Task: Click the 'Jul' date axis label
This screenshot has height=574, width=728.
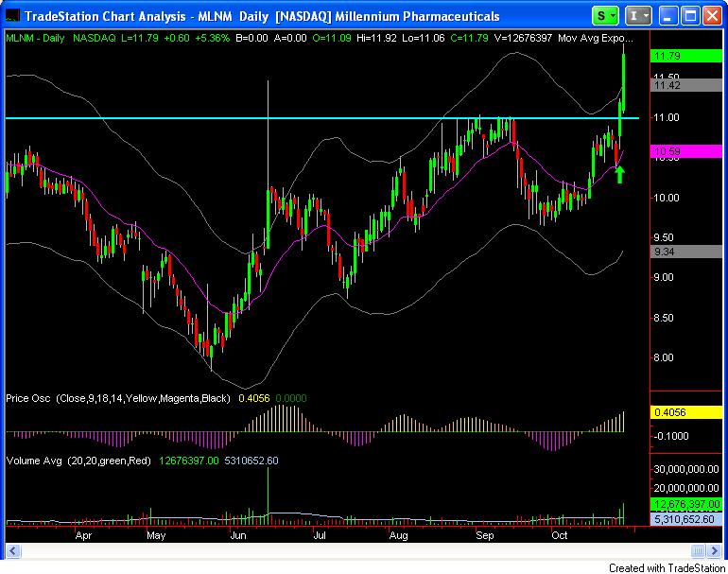Action: 320,535
